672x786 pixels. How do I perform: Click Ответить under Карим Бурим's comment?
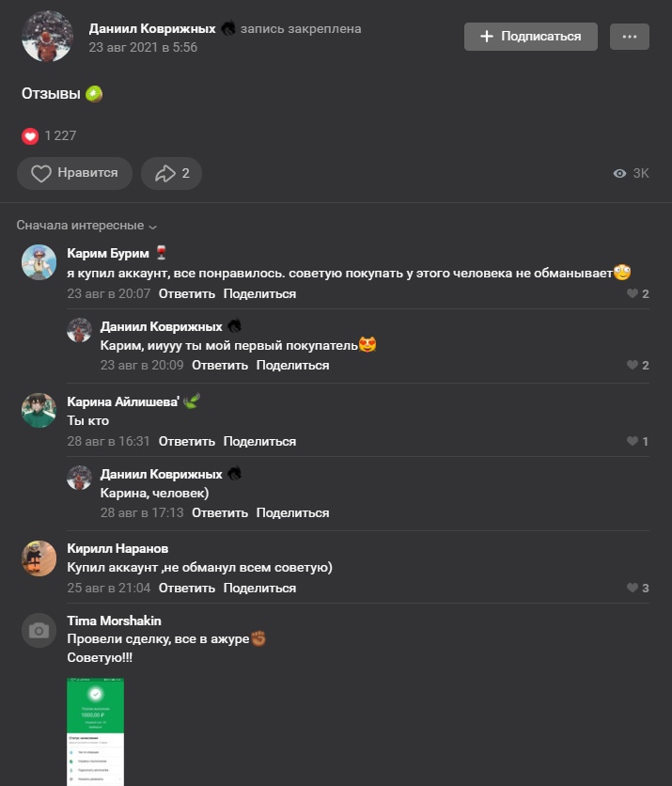click(x=186, y=293)
